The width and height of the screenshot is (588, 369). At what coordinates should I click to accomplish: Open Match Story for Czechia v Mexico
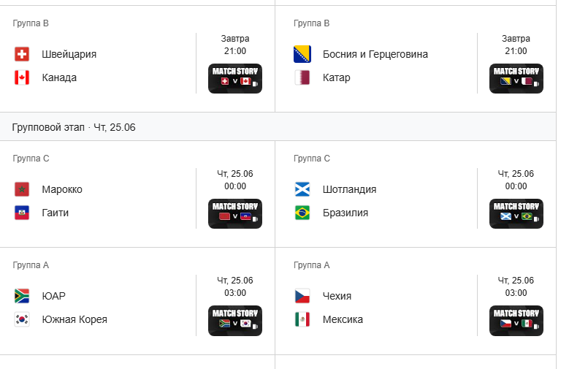[x=516, y=321]
